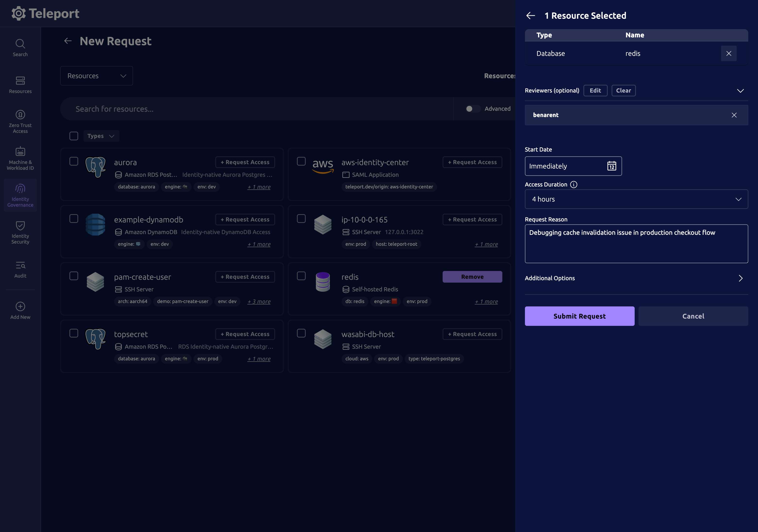This screenshot has width=758, height=532.
Task: Open Start Date calendar picker icon
Action: click(611, 166)
